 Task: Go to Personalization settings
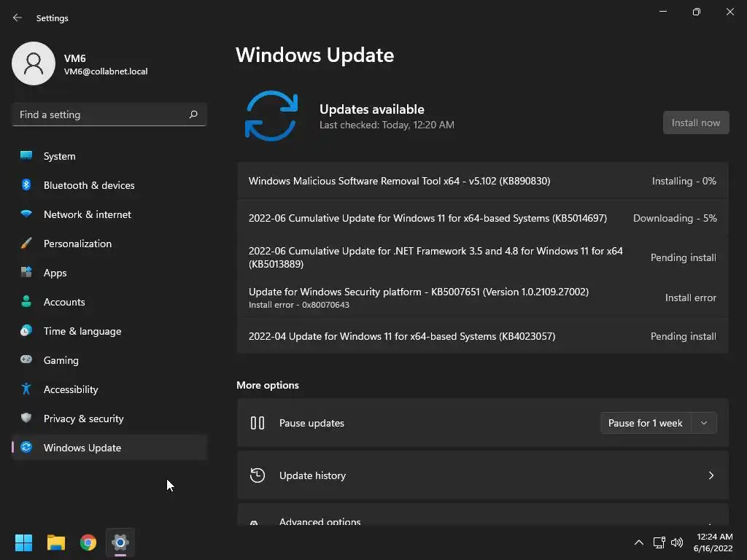[x=109, y=244]
